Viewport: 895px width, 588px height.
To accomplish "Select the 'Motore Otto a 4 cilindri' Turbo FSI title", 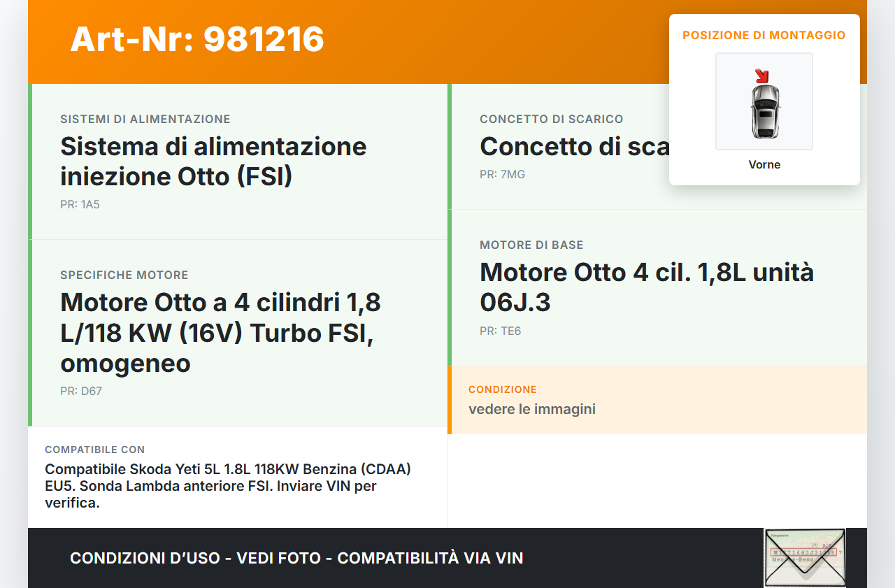I will (x=220, y=333).
